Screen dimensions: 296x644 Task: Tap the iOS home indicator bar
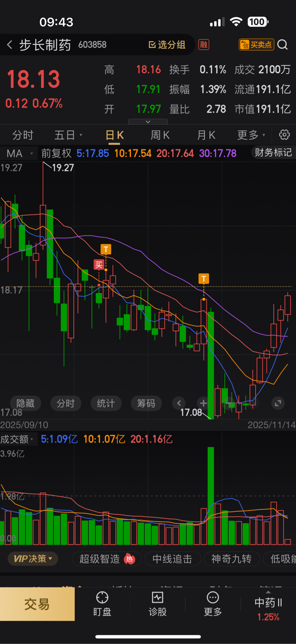pos(148,637)
